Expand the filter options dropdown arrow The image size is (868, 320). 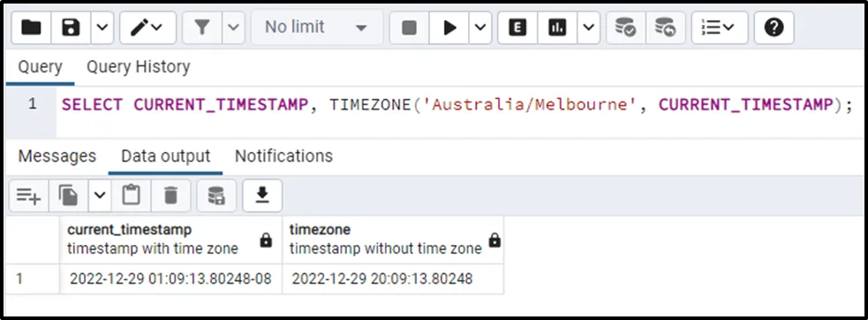[234, 27]
